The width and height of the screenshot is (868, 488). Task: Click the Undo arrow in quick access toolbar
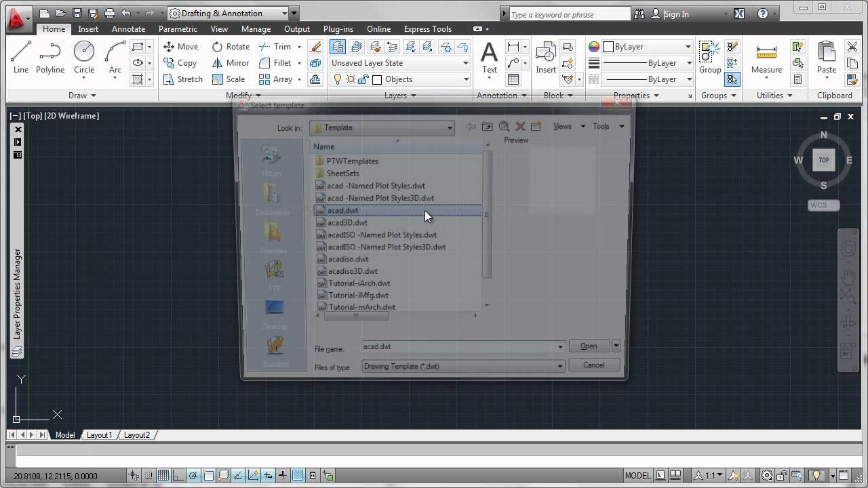pos(126,14)
